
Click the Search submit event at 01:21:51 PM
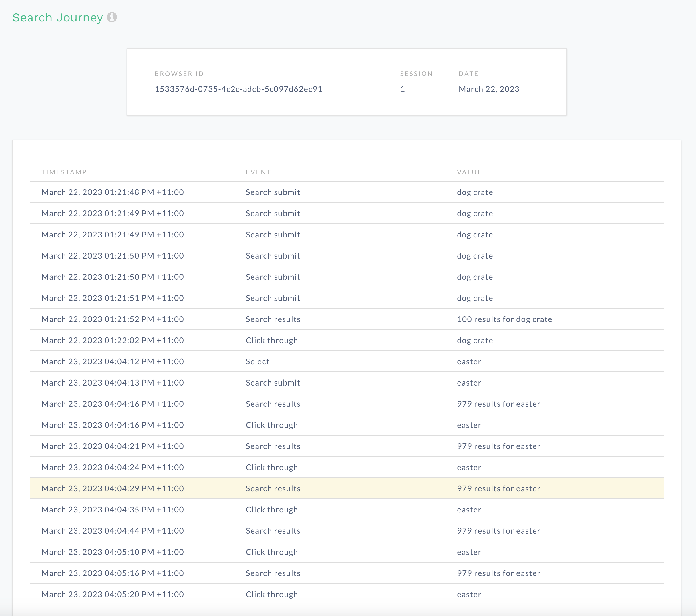tap(273, 298)
